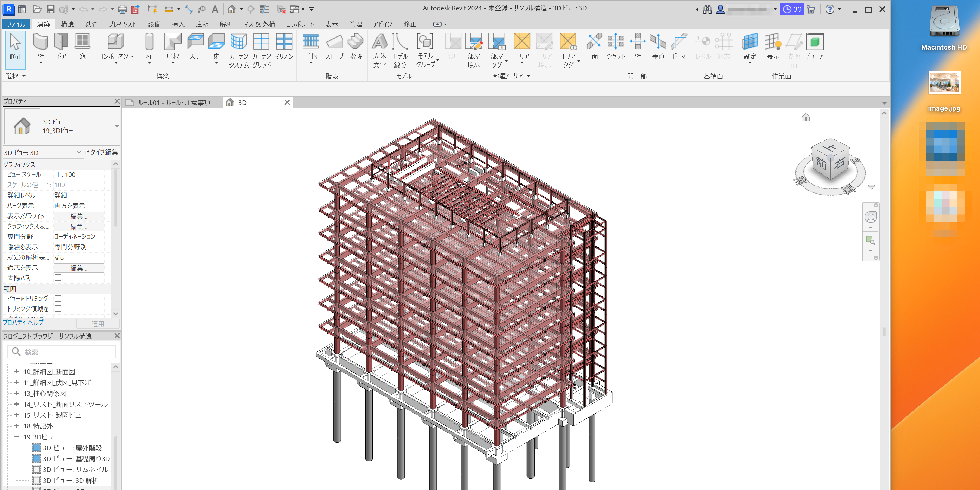This screenshot has height=490, width=980.
Task: Select the 窓 (Window) tool
Action: pos(82,46)
